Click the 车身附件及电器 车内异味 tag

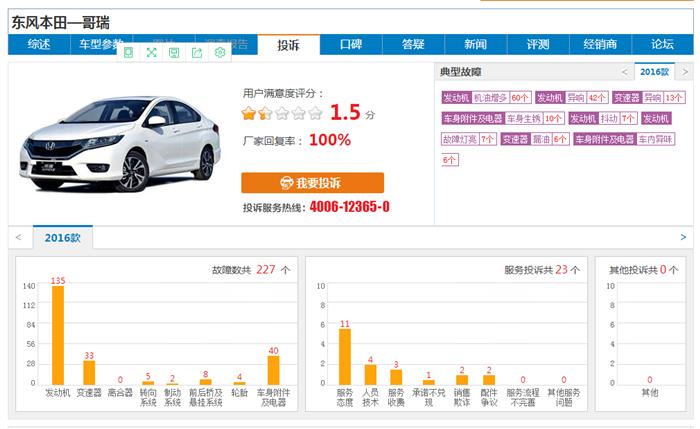(x=624, y=139)
